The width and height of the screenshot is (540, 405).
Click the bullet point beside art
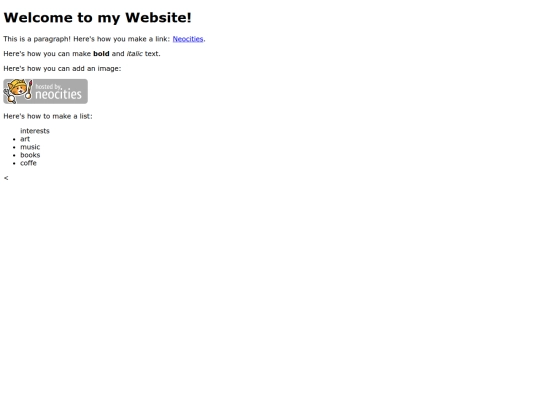tap(14, 139)
